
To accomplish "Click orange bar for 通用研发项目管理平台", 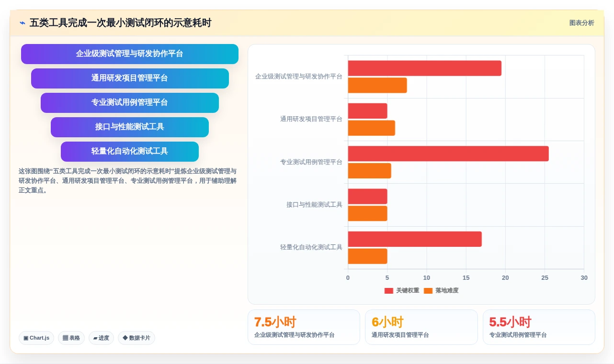I will (372, 128).
